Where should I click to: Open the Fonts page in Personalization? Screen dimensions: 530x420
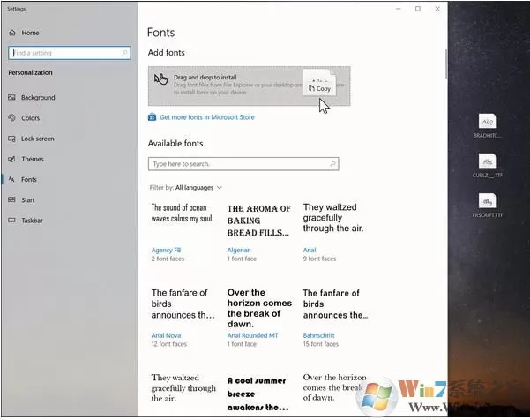[x=29, y=180]
